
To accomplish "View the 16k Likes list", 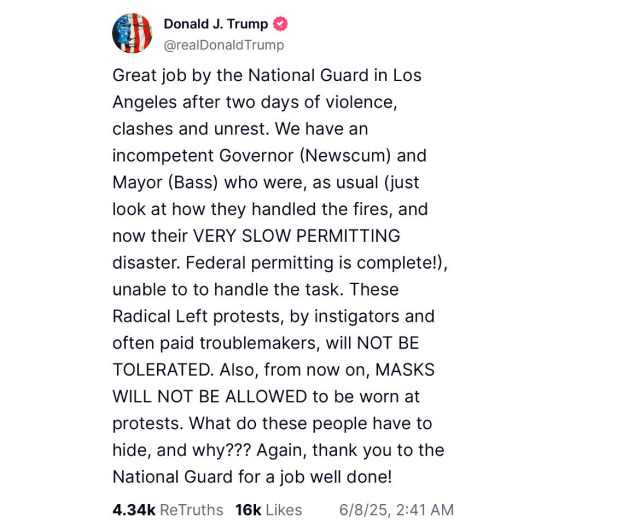I will click(269, 510).
